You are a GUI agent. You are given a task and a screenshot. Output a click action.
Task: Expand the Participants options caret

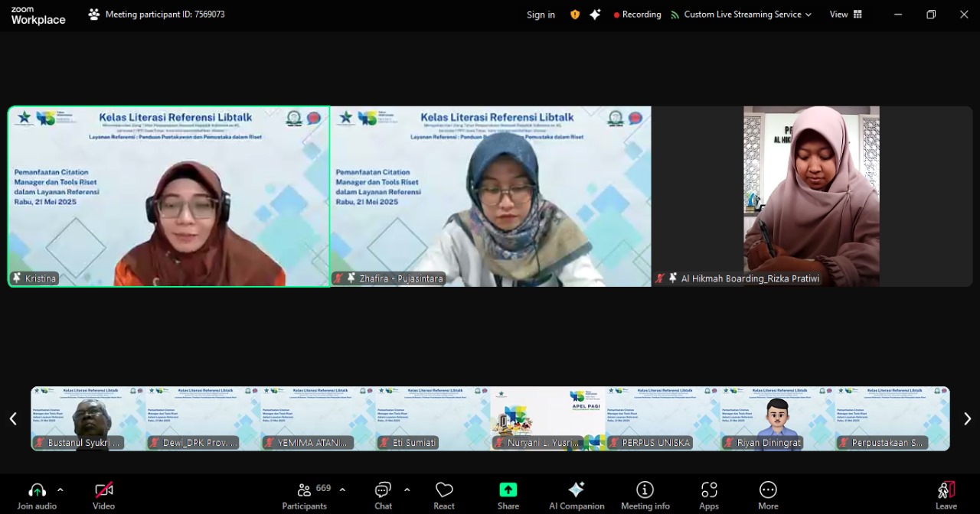coord(342,490)
